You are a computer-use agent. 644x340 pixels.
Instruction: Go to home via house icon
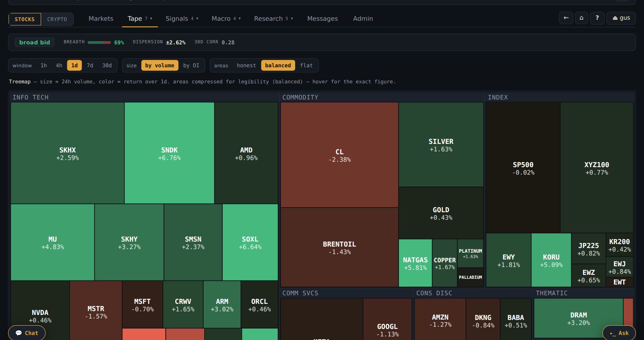[581, 18]
